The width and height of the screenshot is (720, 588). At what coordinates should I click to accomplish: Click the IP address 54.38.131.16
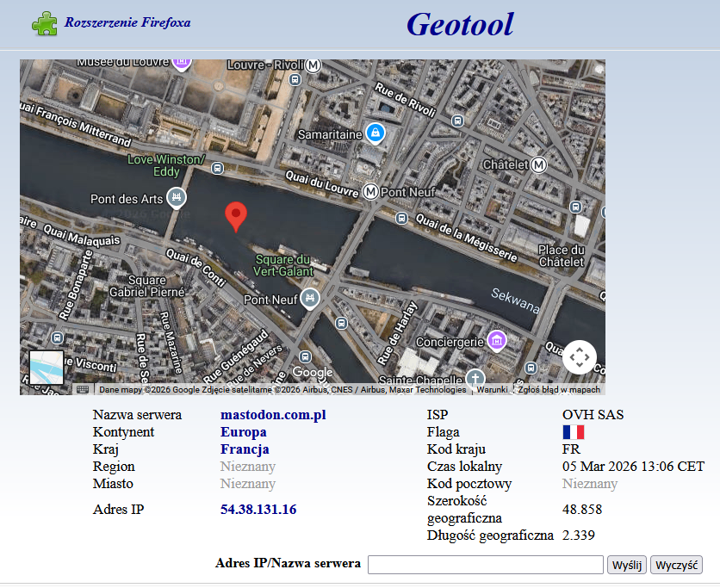pyautogui.click(x=258, y=510)
